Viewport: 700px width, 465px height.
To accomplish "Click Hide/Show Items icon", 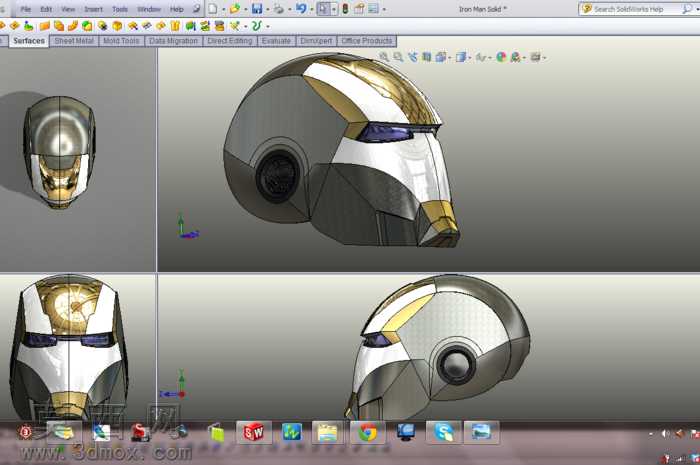I will coord(481,57).
